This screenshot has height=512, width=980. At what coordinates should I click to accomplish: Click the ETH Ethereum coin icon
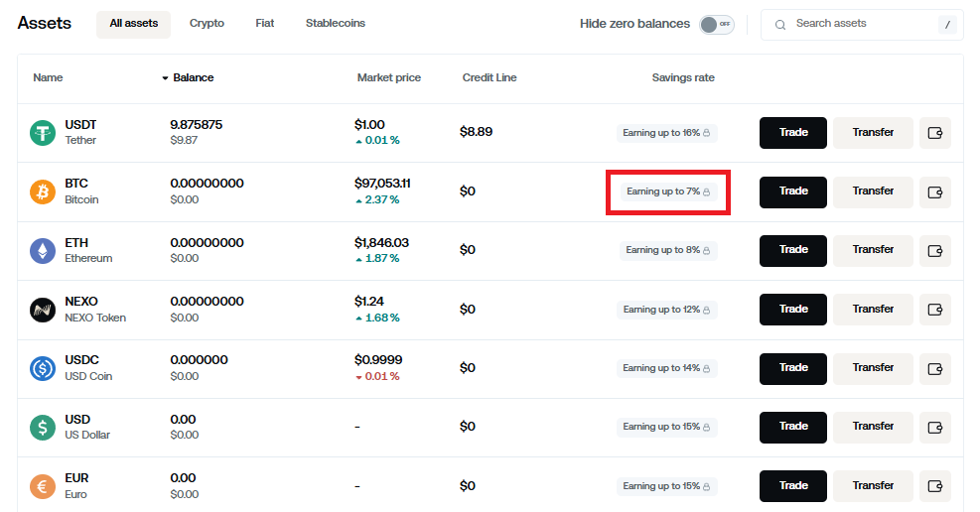[x=43, y=250]
